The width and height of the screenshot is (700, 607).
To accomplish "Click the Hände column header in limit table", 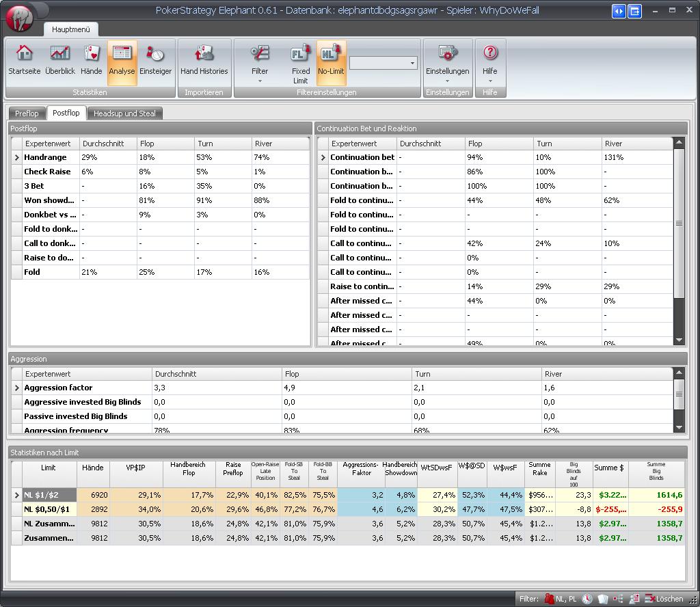I will click(93, 474).
